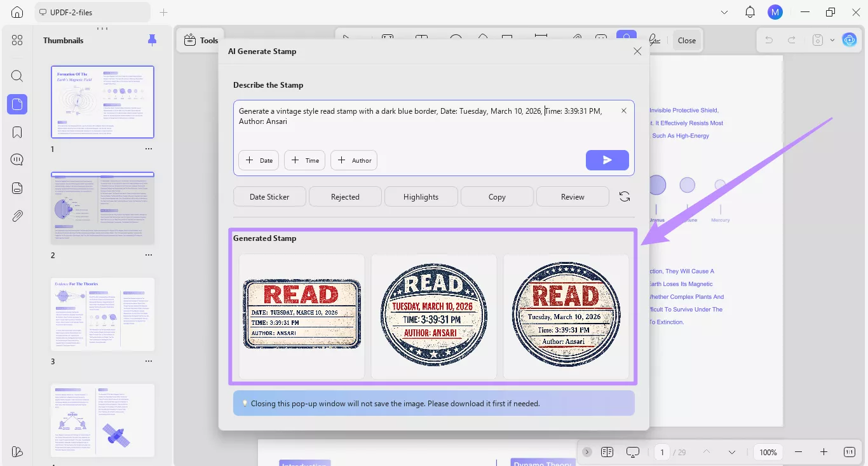
Task: Redo the last action
Action: point(792,40)
